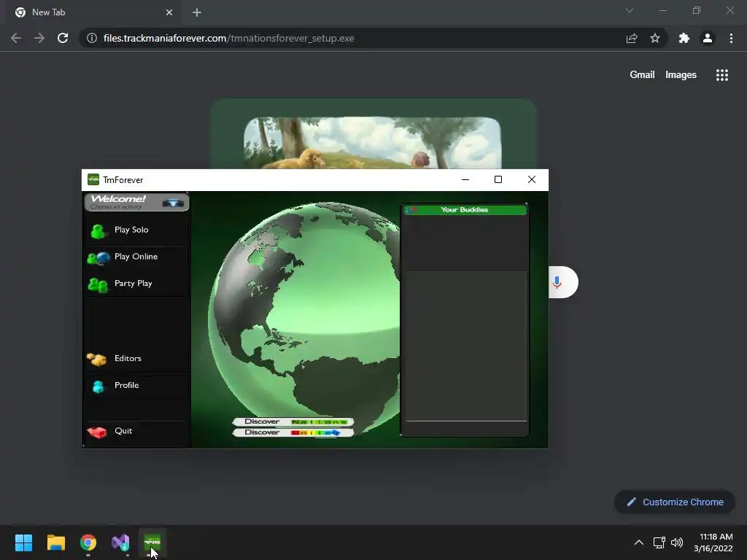This screenshot has height=560, width=747.
Task: Click the Discover Nations button
Action: 293,422
